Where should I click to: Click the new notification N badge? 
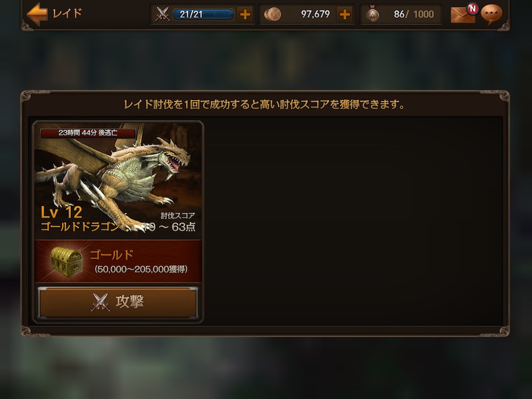click(x=472, y=9)
